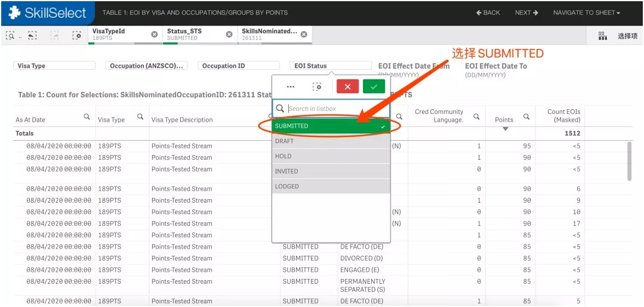The width and height of the screenshot is (644, 307).
Task: Search the As At Date column
Action: (87, 117)
